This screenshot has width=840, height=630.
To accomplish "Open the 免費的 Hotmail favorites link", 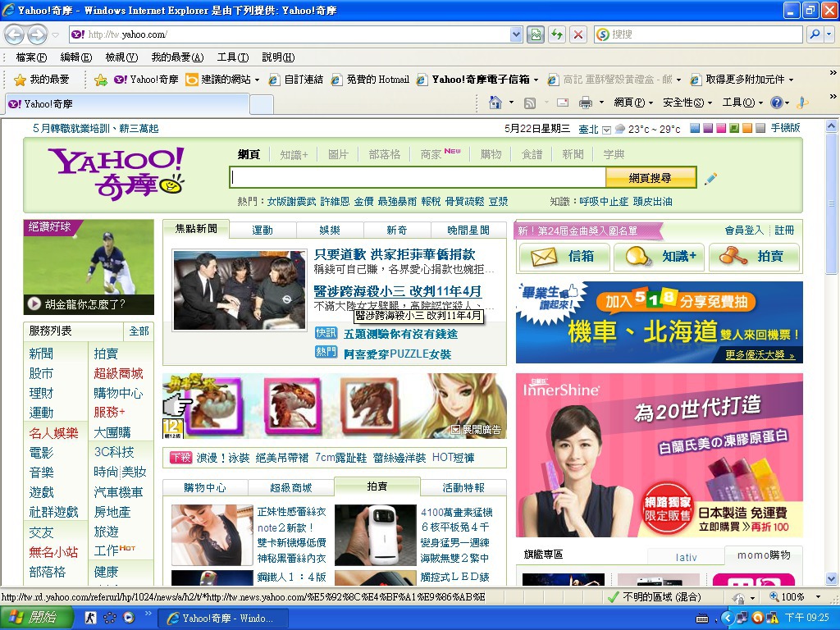I will tap(370, 80).
